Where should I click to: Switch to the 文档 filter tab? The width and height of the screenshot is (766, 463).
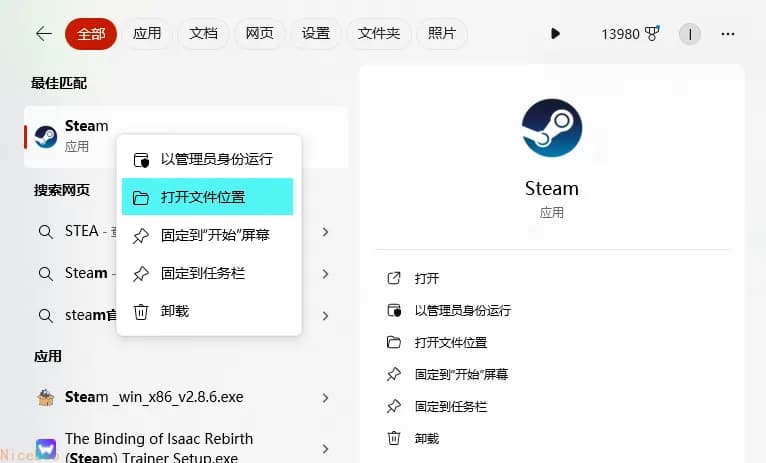point(203,34)
